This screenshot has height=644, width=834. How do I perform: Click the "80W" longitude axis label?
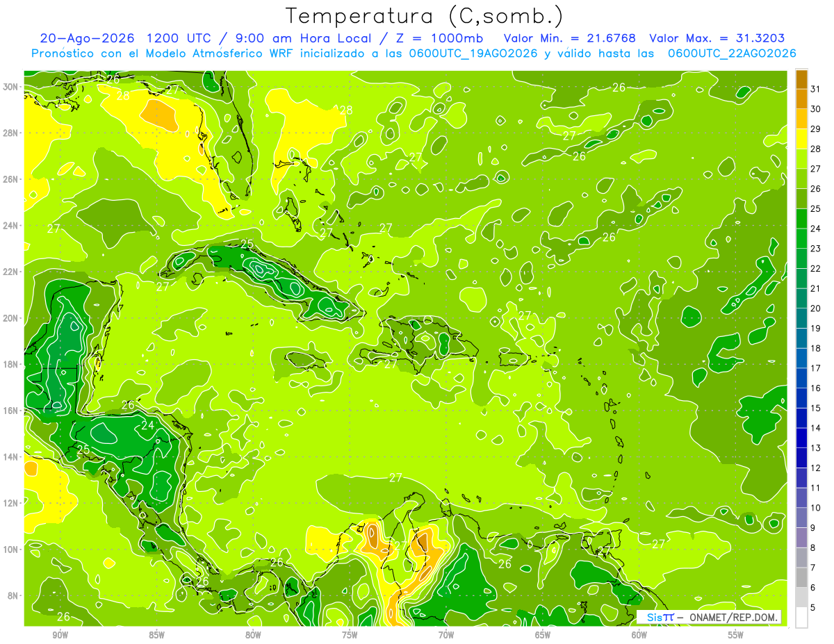pos(253,635)
